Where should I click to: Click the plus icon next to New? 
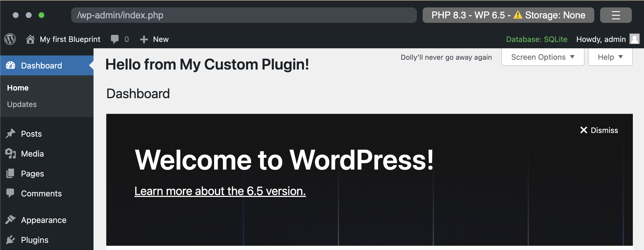click(x=144, y=39)
